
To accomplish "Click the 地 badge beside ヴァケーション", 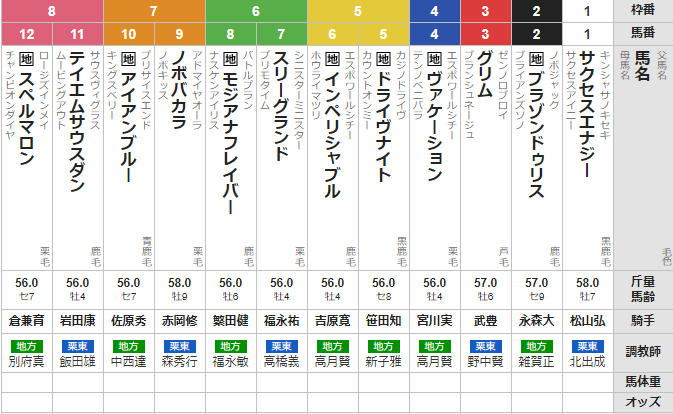I will click(x=434, y=59).
